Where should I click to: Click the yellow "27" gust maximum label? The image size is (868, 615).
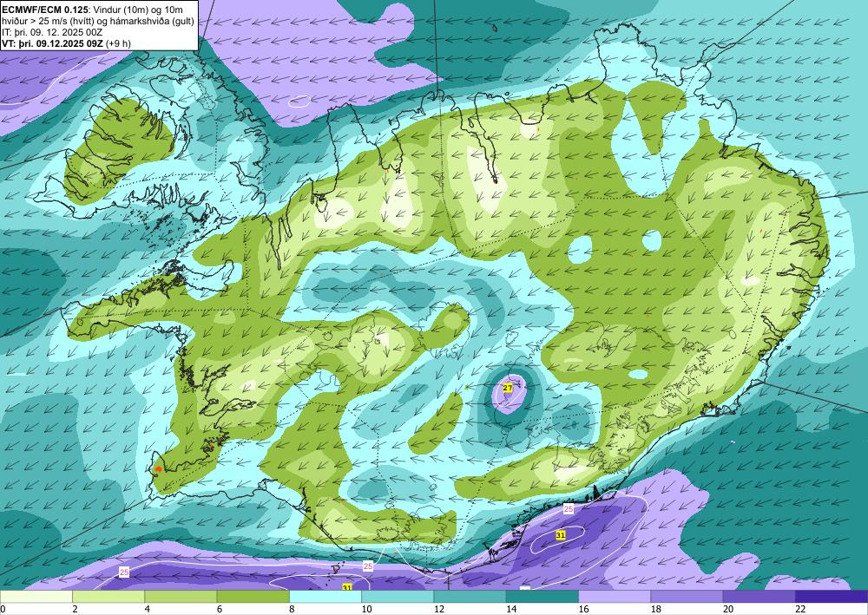click(508, 389)
